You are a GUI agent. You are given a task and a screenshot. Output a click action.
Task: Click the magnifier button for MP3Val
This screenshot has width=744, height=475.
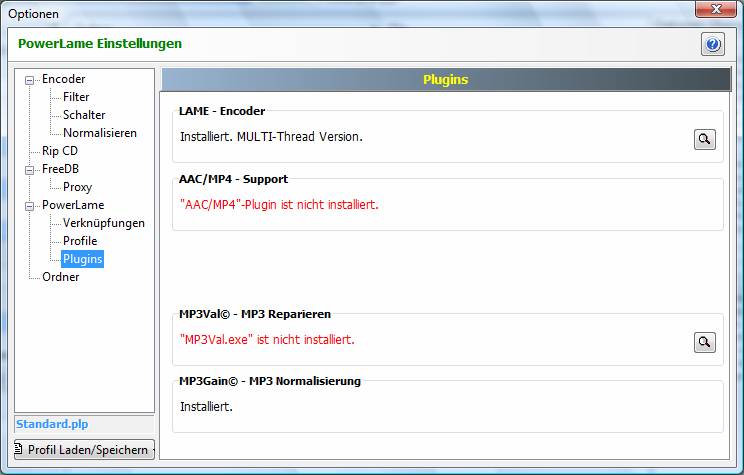pyautogui.click(x=705, y=342)
